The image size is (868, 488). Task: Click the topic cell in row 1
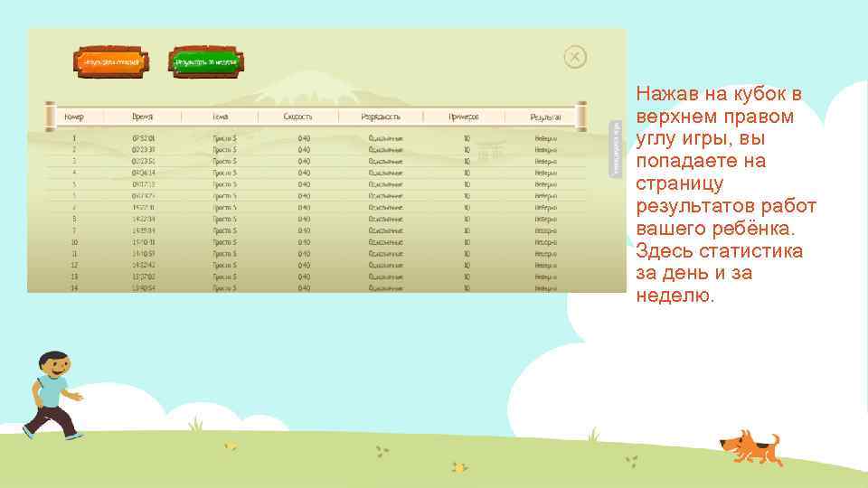coord(225,138)
